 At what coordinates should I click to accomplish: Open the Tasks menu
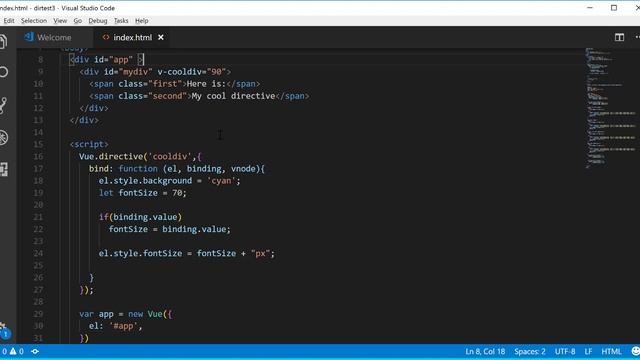121,21
